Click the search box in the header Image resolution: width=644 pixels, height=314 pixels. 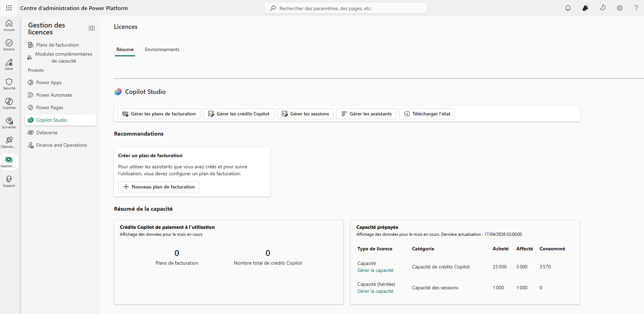[x=346, y=8]
